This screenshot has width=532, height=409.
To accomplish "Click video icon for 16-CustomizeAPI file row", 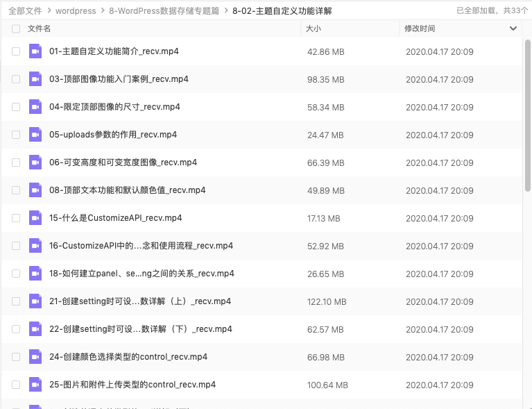I will [x=35, y=246].
